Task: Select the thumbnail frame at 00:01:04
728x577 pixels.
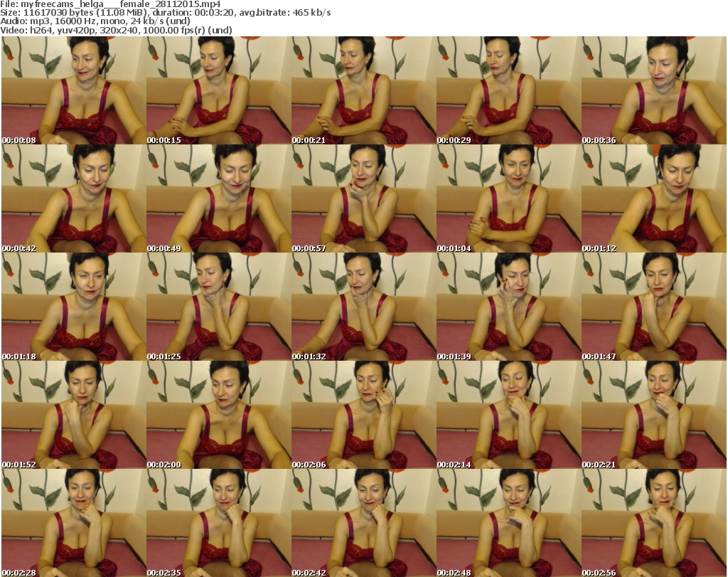Action: pyautogui.click(x=509, y=198)
